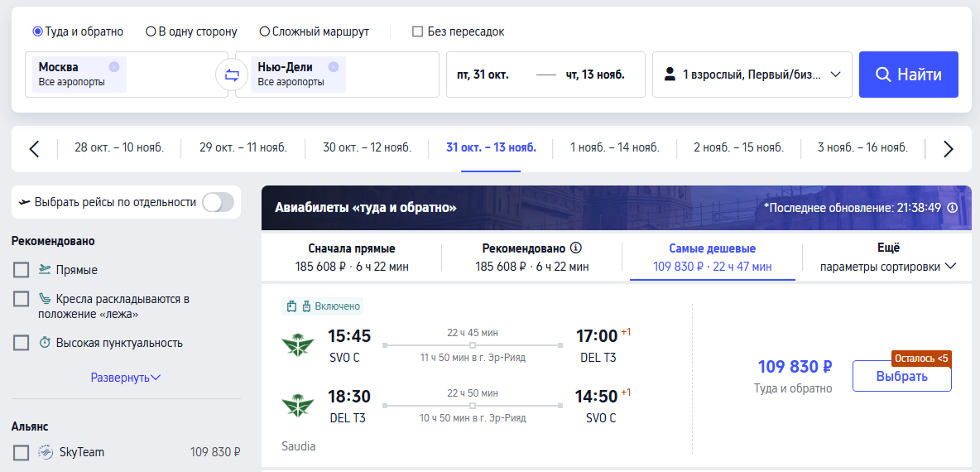Image resolution: width=980 pixels, height=472 pixels.
Task: Open info icon next to Рекомендовано
Action: [575, 248]
